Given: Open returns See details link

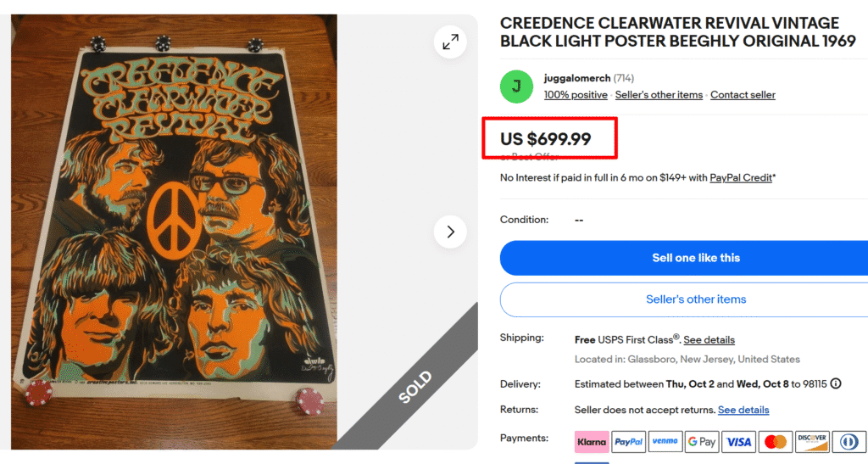Looking at the screenshot, I should [x=743, y=410].
